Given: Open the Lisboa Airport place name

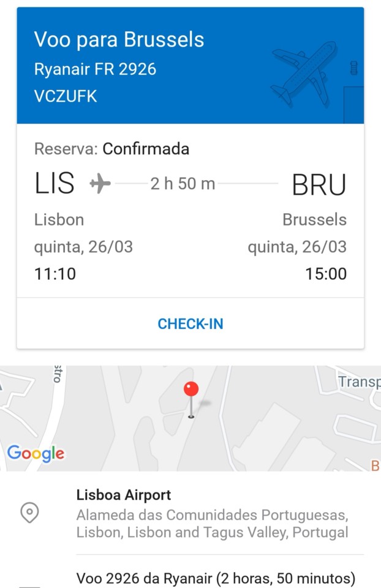Looking at the screenshot, I should tap(124, 495).
